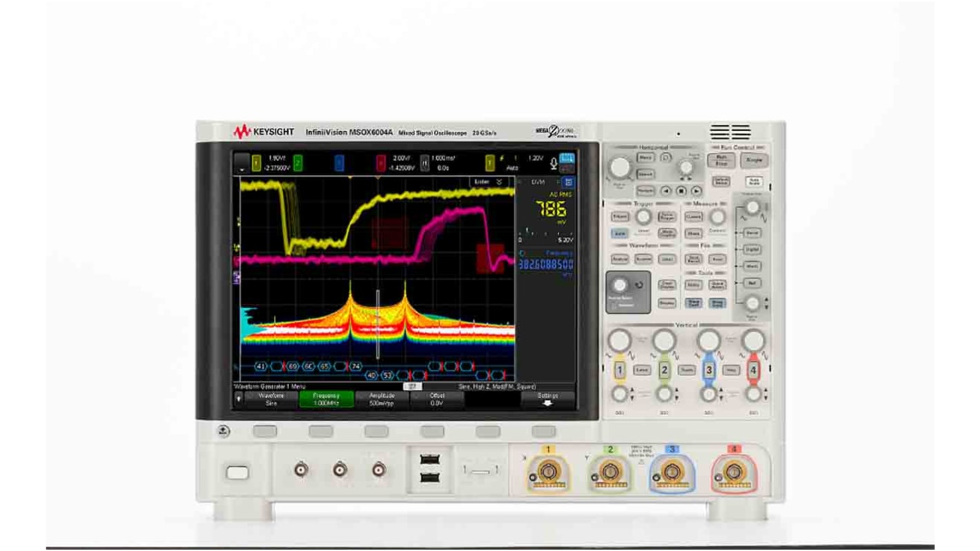
Task: Tap the channel 1 yellow indicator on screen
Action: click(256, 163)
